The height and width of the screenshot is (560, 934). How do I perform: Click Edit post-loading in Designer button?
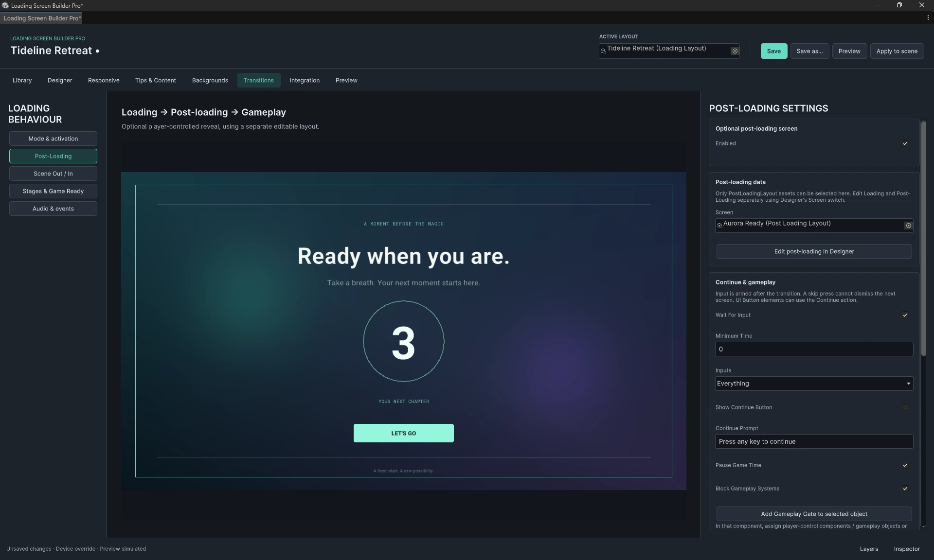pyautogui.click(x=814, y=251)
